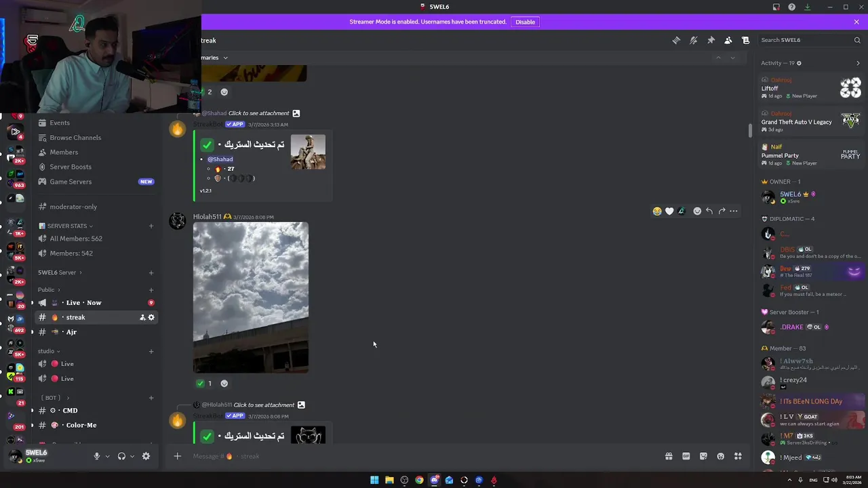The height and width of the screenshot is (488, 868).
Task: React with white heart on Hlolah511 message
Action: pos(669,211)
